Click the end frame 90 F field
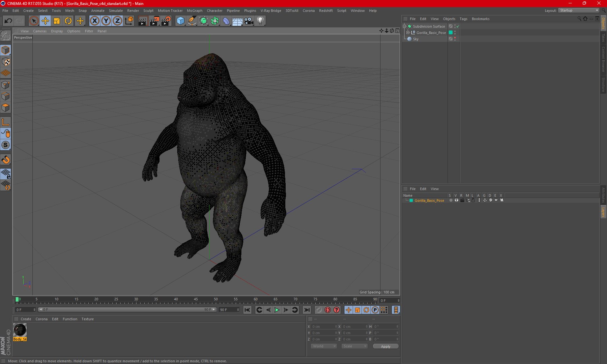This screenshot has width=607, height=364. pyautogui.click(x=229, y=310)
